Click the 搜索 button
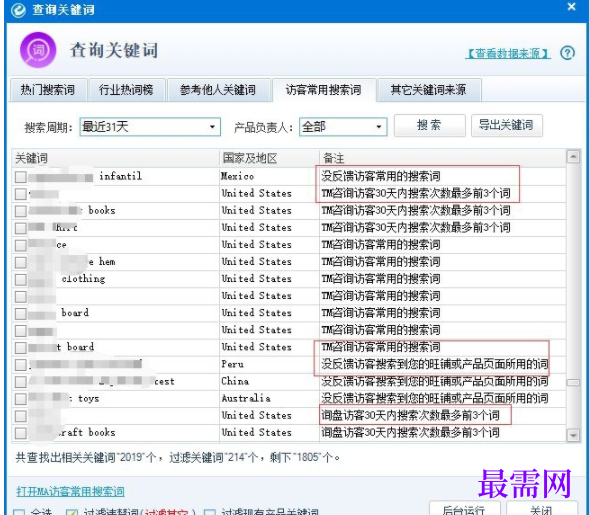 (429, 125)
